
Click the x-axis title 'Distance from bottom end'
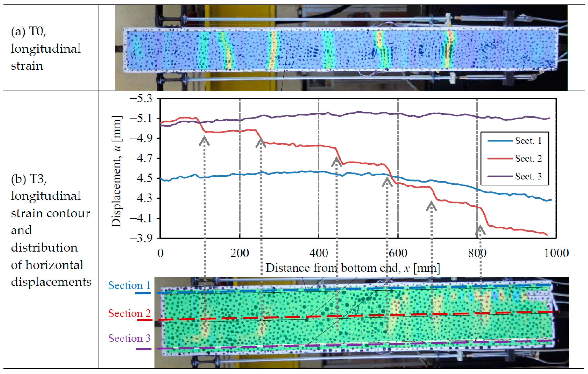pos(353,268)
